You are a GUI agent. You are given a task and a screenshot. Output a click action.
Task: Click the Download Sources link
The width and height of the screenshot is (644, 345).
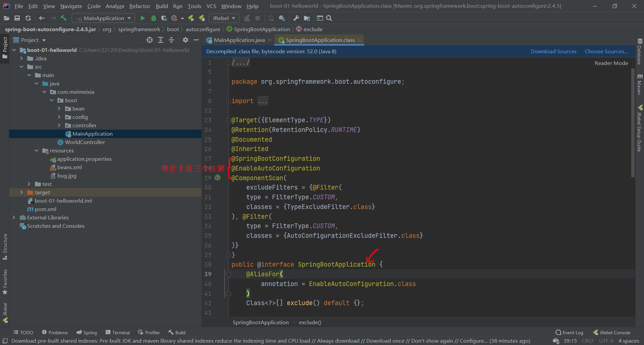(553, 51)
